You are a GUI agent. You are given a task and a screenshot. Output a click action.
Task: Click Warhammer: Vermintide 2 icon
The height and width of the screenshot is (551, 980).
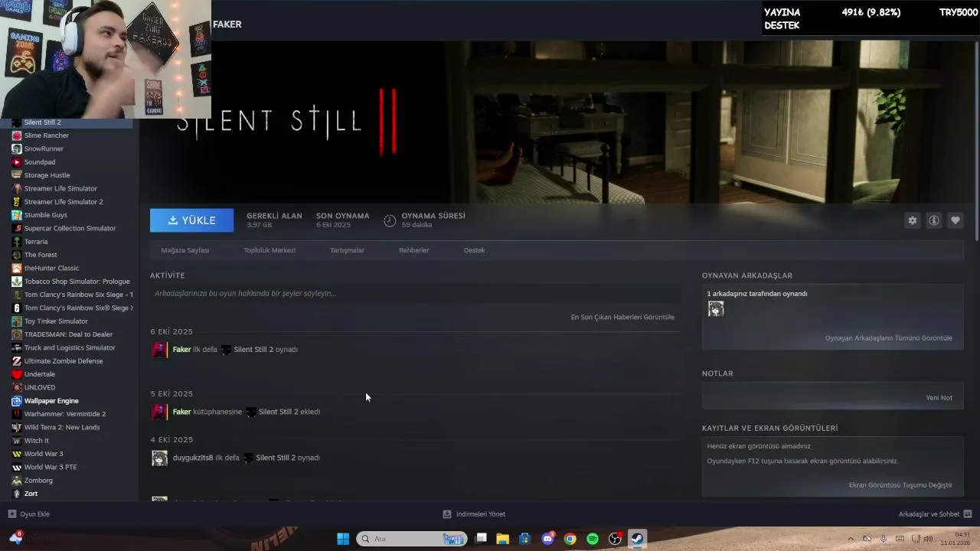(17, 414)
